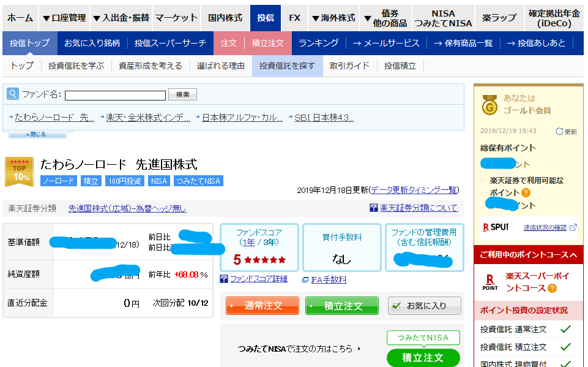The width and height of the screenshot is (588, 367).
Task: Open the マーケット tab
Action: coord(176,18)
